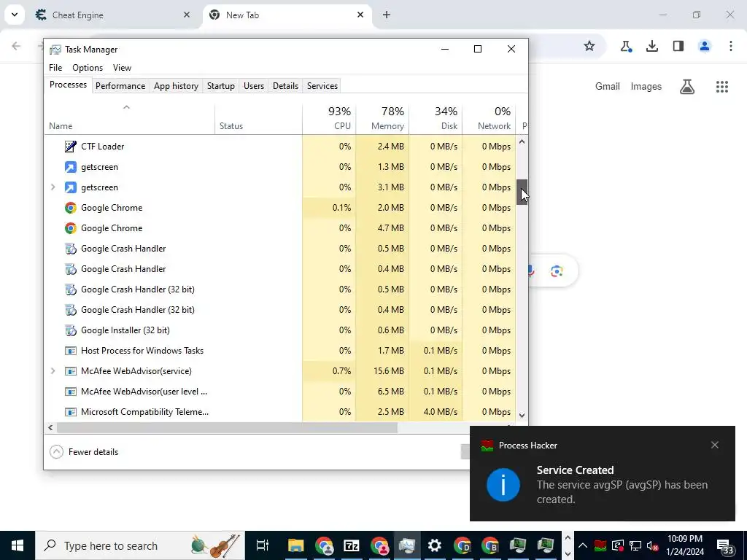Open notification center with 33 badge
The image size is (747, 560).
725,546
